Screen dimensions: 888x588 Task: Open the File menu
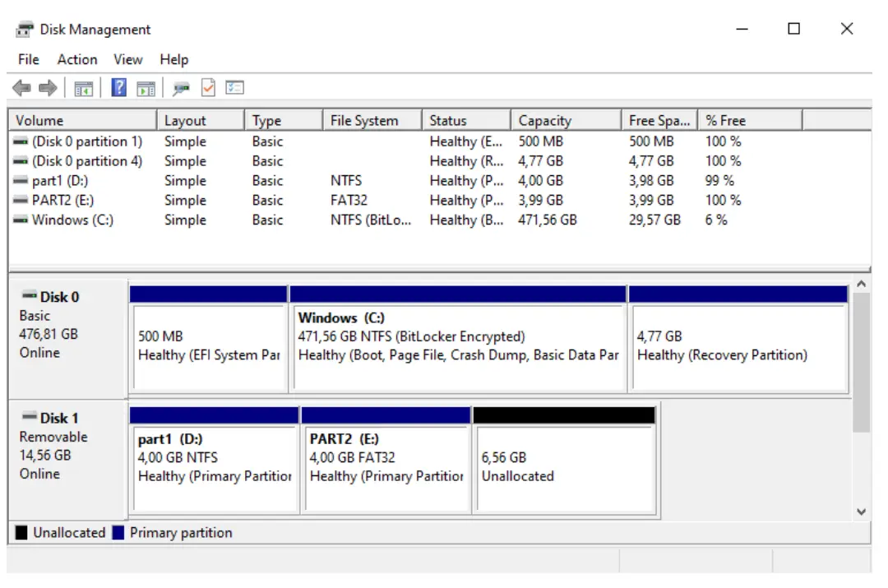pos(28,59)
